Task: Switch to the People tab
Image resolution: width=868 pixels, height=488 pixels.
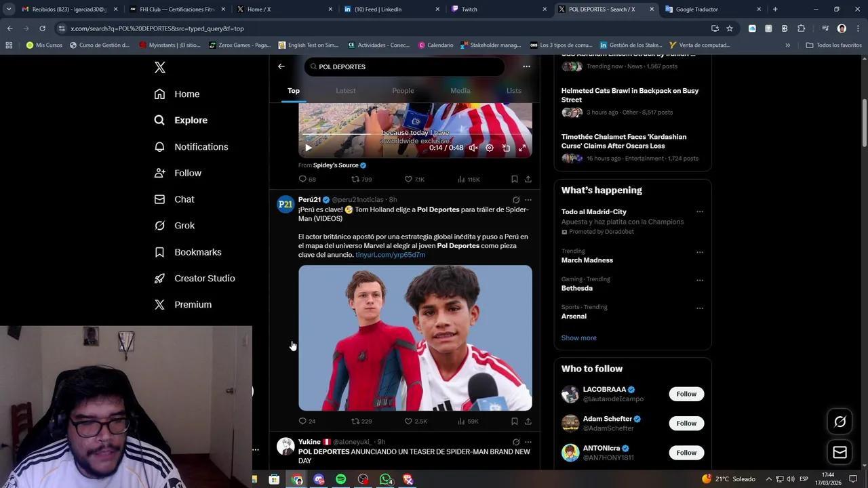Action: point(403,91)
